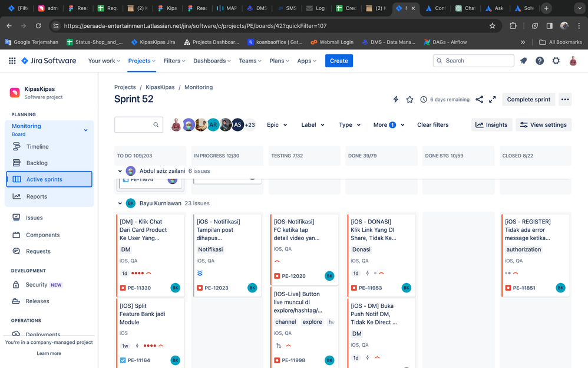Filter by the first assignee avatar in red
Screen dimensions: 588x368
pyautogui.click(x=176, y=124)
